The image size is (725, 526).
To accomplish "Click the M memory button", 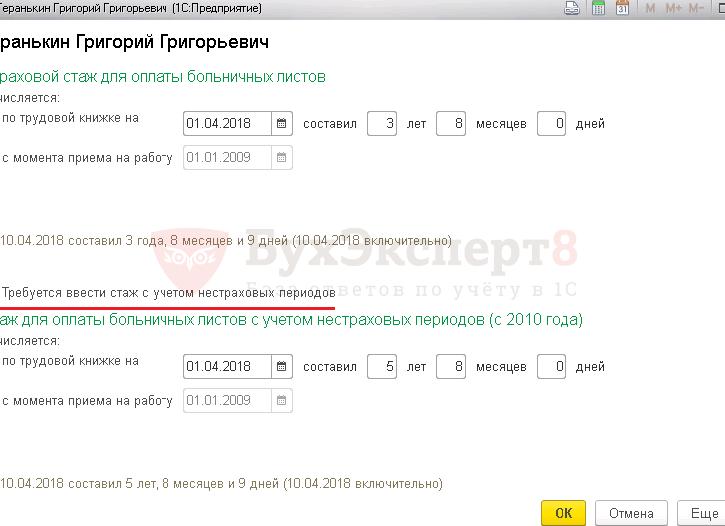I will tap(650, 8).
